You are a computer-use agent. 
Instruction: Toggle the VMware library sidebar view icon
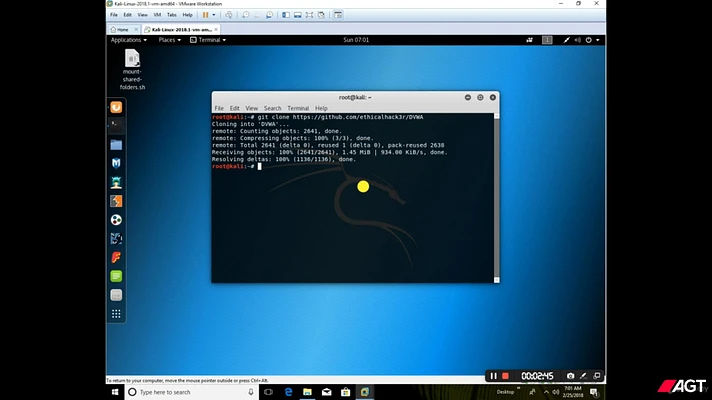[x=286, y=15]
